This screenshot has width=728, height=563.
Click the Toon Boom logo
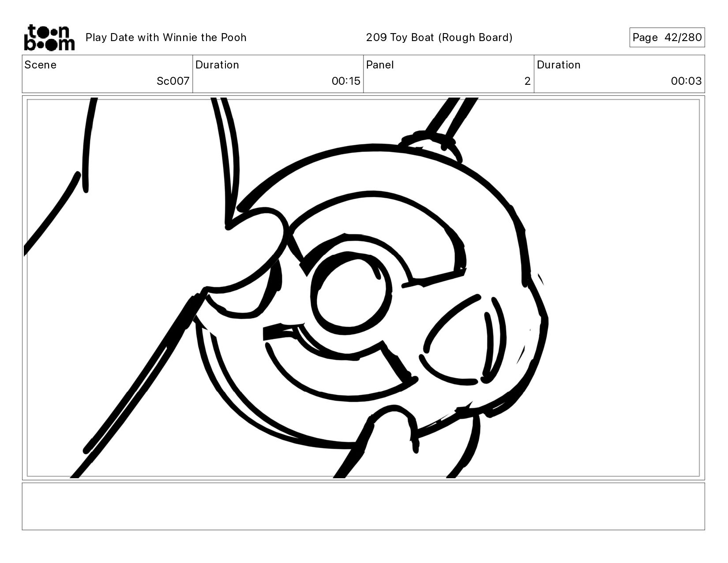[x=49, y=38]
